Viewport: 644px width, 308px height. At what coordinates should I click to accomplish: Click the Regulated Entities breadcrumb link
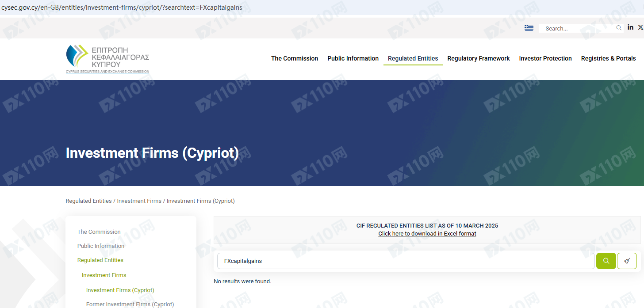click(88, 201)
